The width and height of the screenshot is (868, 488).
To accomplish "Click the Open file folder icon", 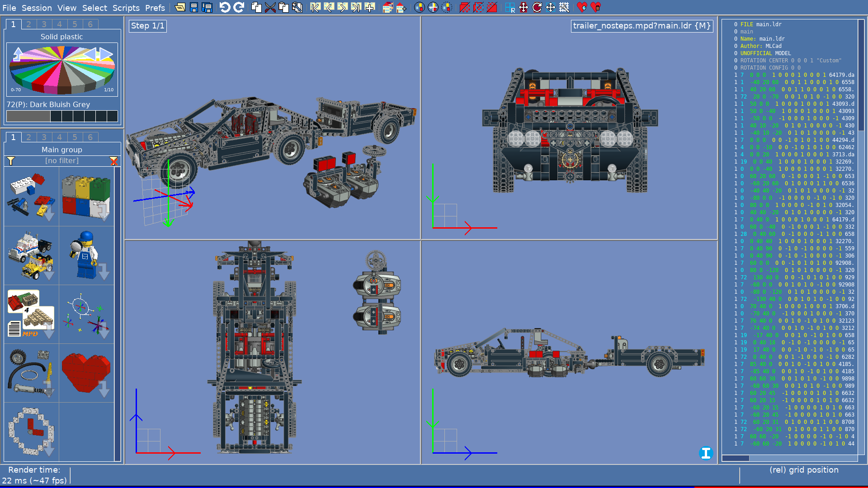I will click(180, 7).
